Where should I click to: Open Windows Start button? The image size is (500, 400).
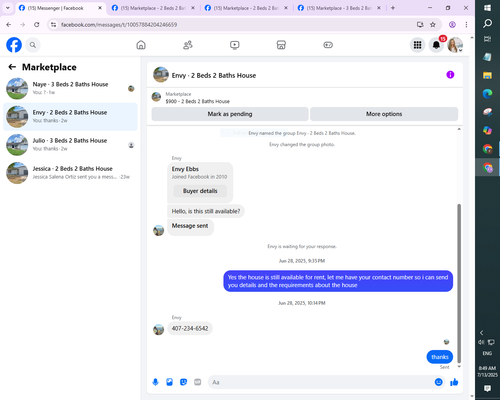[x=487, y=8]
